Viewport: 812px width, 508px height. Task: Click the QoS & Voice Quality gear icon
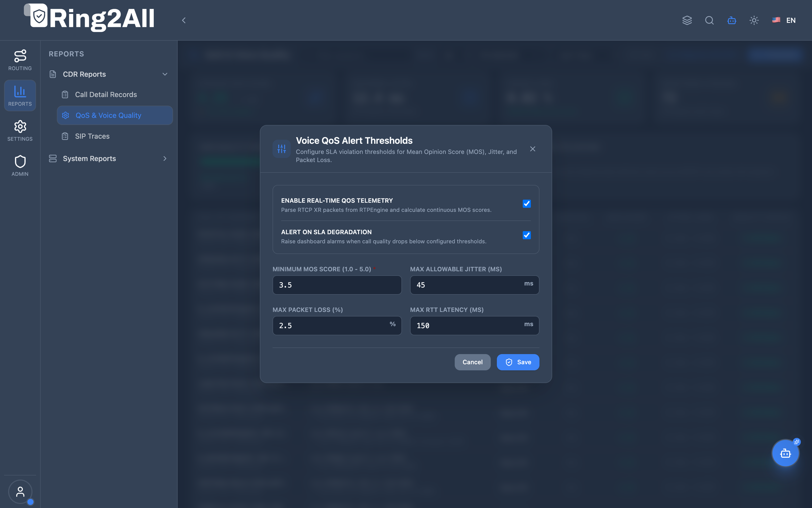tap(65, 115)
